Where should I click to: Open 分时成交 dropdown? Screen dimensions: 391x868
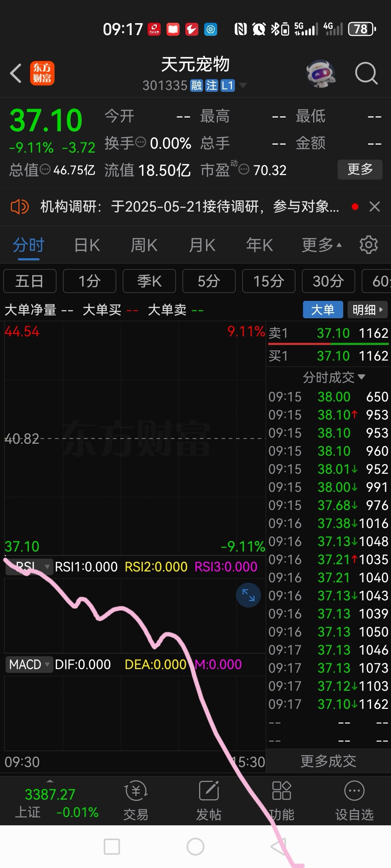(x=334, y=377)
